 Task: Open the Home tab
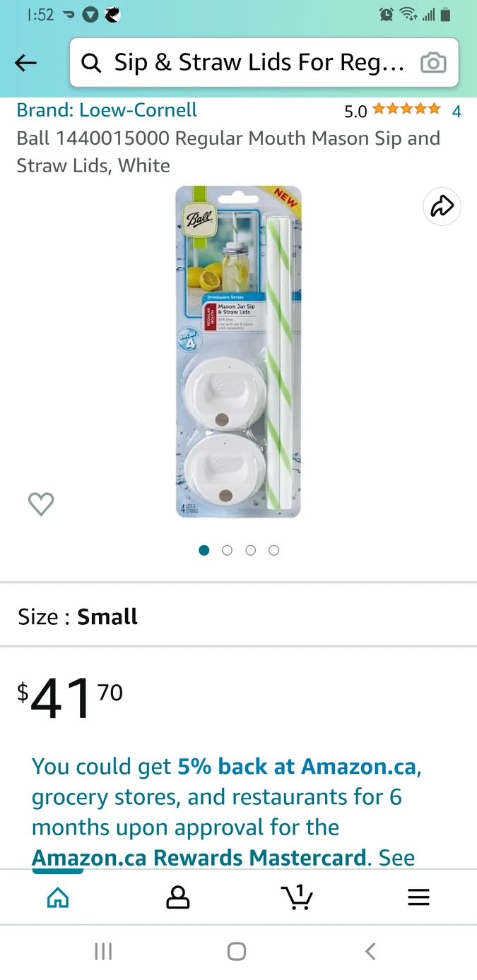[x=58, y=897]
